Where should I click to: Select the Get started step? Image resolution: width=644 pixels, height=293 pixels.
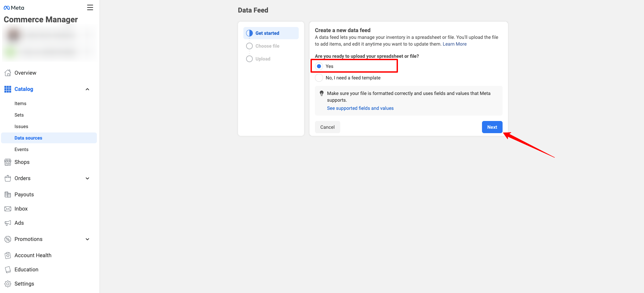pos(267,33)
